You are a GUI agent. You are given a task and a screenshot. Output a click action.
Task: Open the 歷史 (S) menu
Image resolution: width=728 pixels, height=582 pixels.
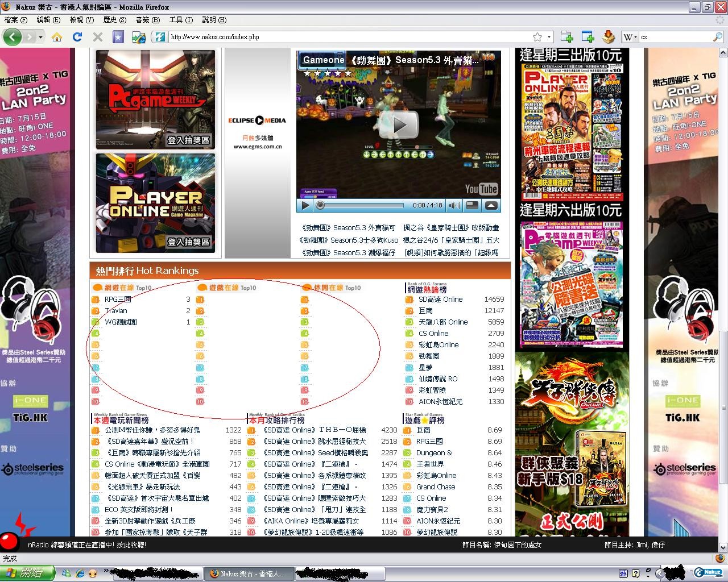pos(114,20)
